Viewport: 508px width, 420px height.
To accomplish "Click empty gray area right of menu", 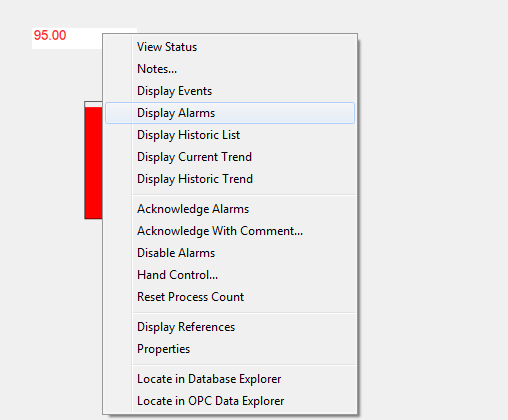I will (x=433, y=200).
